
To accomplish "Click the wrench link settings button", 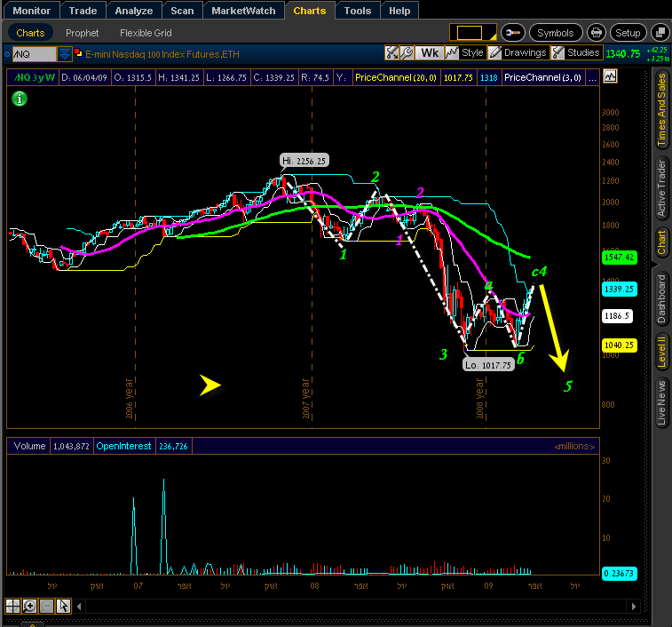I will [x=513, y=33].
